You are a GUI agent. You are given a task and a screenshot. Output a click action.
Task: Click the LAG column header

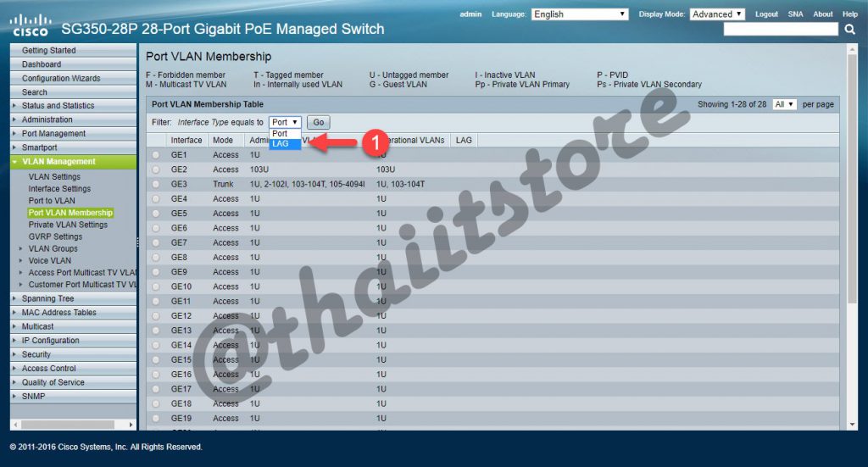pos(464,141)
